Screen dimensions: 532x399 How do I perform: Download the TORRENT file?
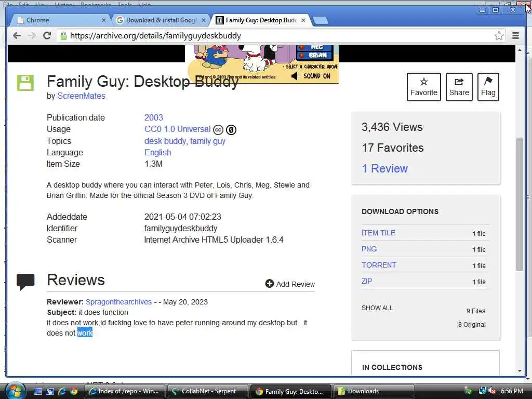379,265
